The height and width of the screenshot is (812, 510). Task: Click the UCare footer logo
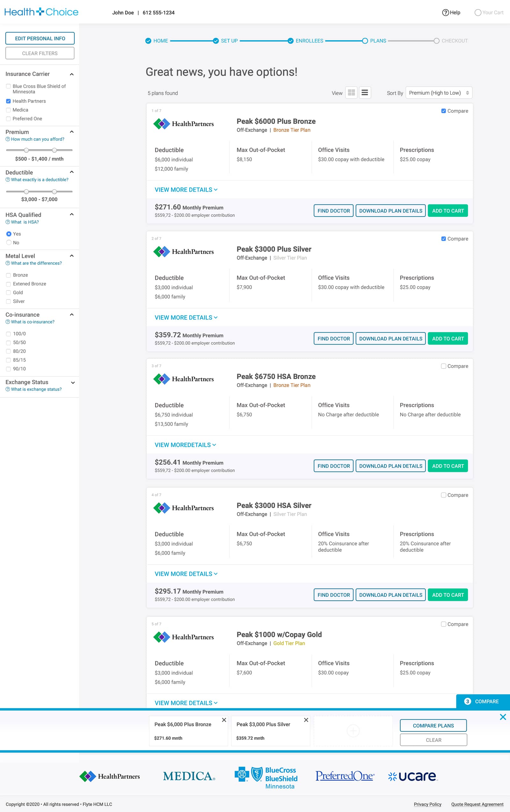click(x=413, y=776)
